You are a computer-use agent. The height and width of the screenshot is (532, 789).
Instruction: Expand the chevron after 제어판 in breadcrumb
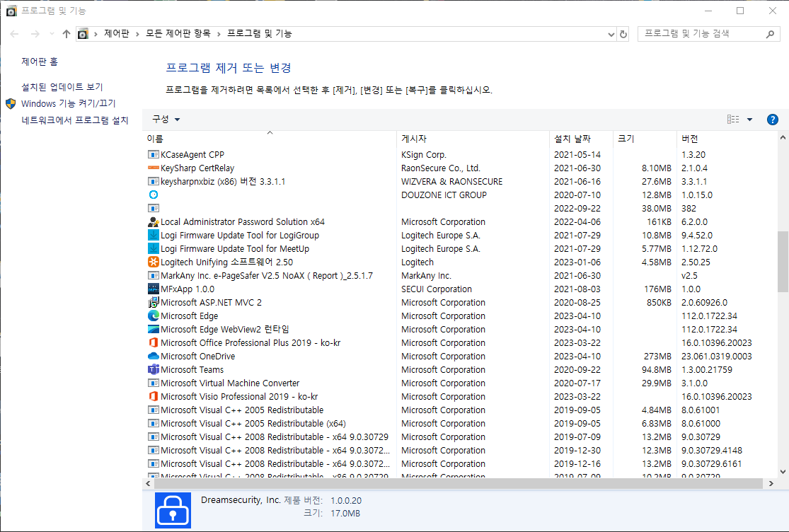(137, 34)
